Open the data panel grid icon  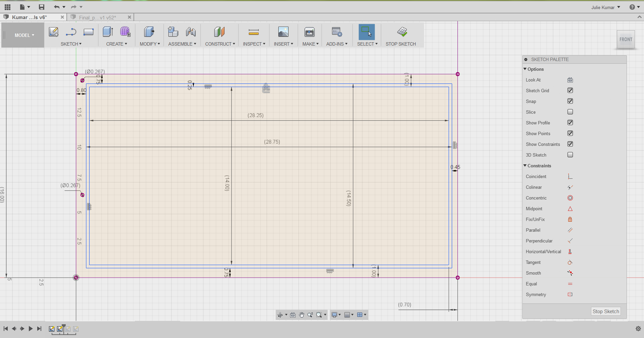(7, 7)
